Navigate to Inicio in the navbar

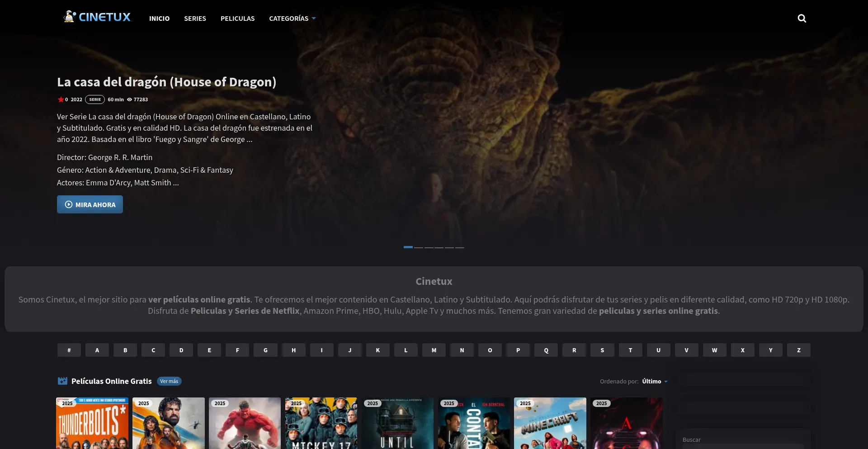159,19
